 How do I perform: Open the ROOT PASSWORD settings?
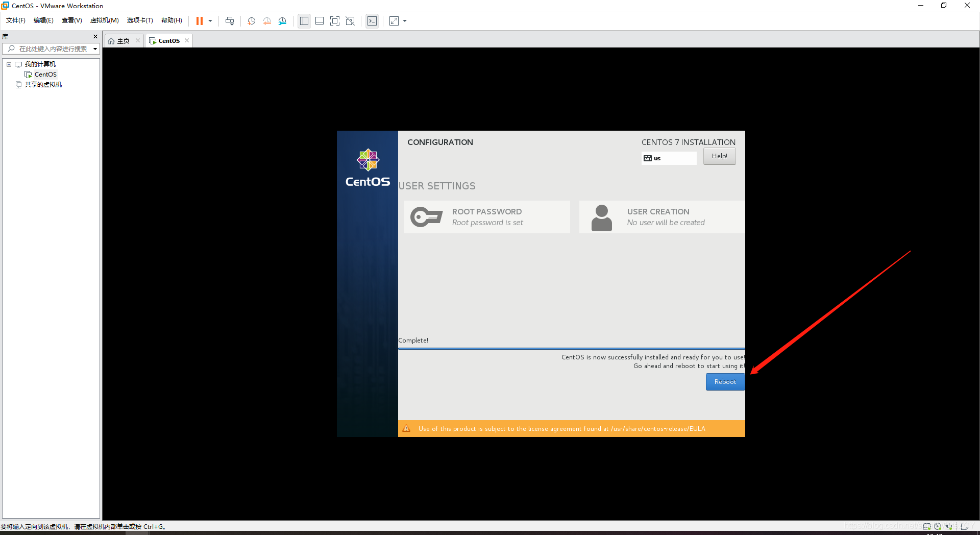tap(487, 217)
